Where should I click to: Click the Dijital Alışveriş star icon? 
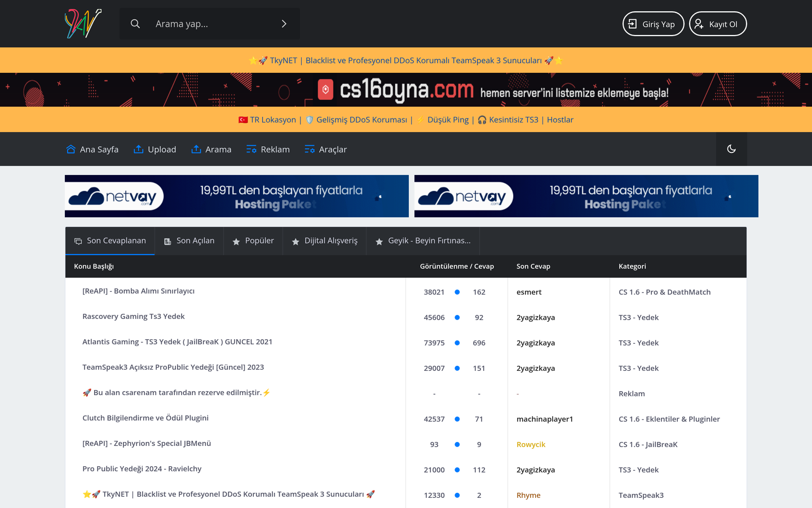click(x=295, y=242)
